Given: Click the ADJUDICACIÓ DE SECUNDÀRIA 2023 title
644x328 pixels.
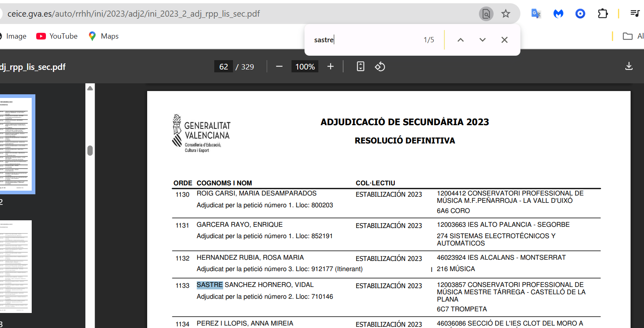Looking at the screenshot, I should [405, 122].
